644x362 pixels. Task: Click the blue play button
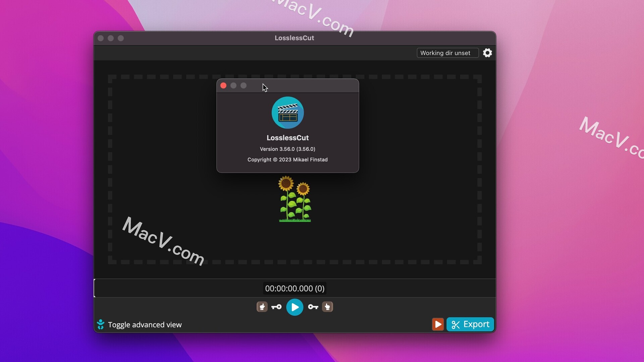coord(294,307)
